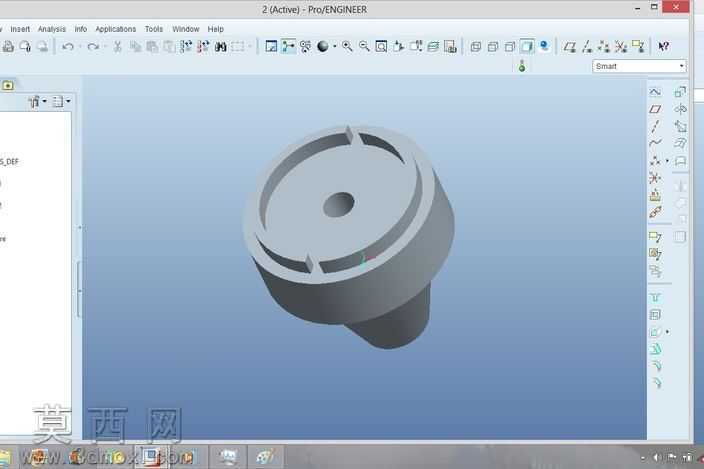This screenshot has height=469, width=704.
Task: Select the Zoom In magnifier
Action: pyautogui.click(x=347, y=46)
